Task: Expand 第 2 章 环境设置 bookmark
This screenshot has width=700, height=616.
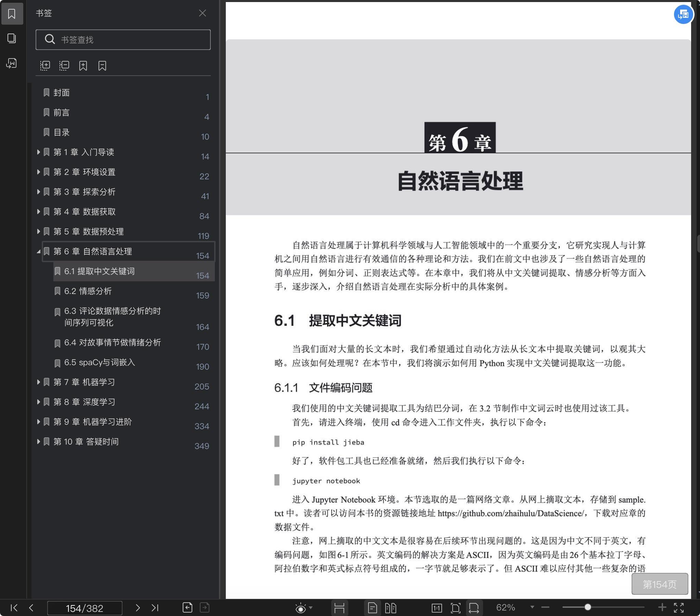Action: tap(38, 172)
